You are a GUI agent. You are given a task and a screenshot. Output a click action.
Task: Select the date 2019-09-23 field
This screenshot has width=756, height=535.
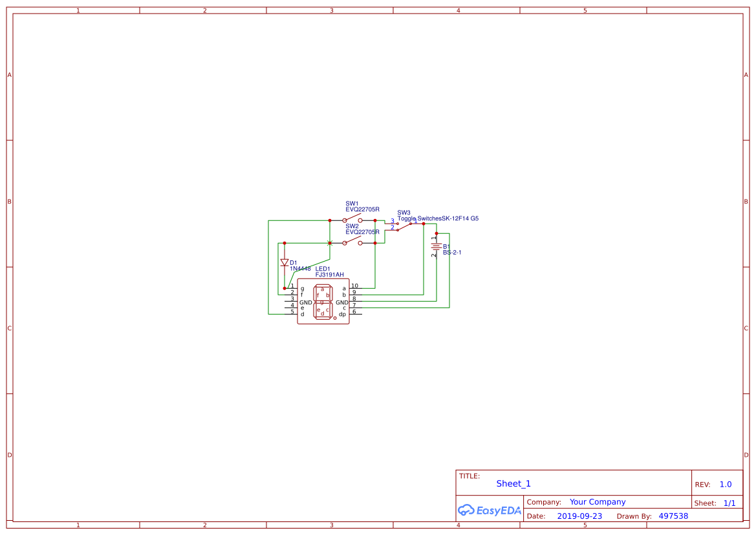pos(579,516)
